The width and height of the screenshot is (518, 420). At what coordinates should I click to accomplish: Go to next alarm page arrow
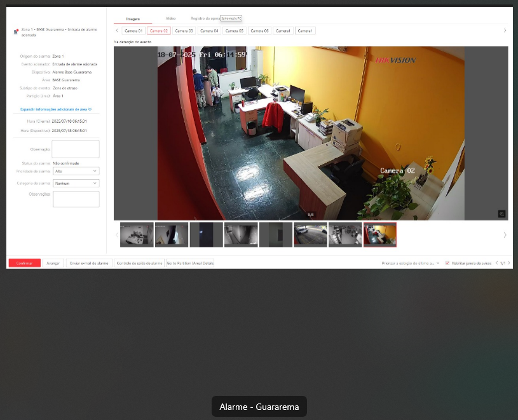click(508, 262)
